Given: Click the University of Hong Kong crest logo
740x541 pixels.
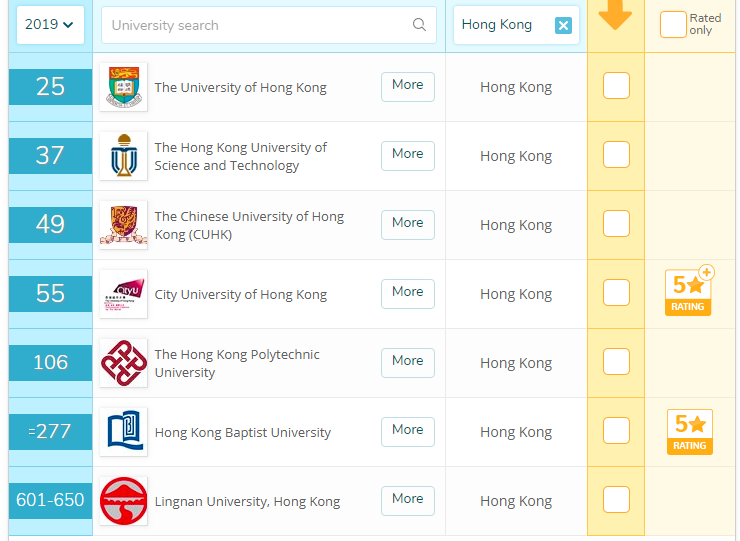Looking at the screenshot, I should 123,87.
